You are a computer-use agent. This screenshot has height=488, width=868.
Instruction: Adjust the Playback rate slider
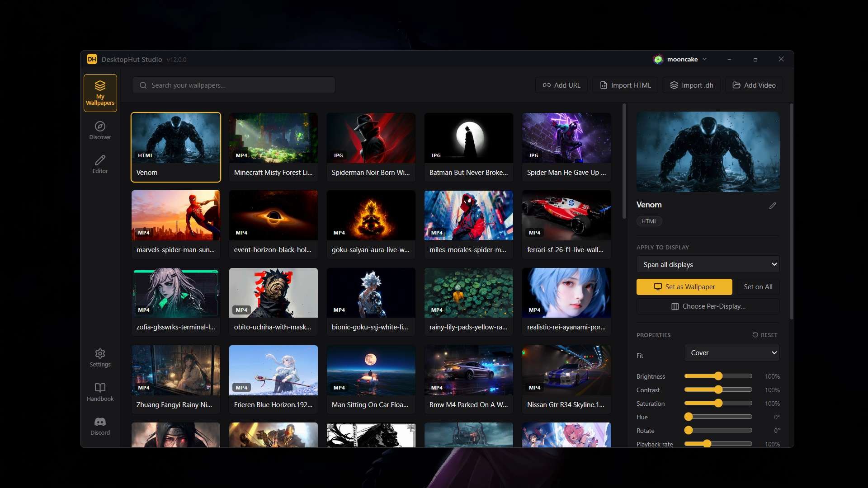pyautogui.click(x=718, y=444)
